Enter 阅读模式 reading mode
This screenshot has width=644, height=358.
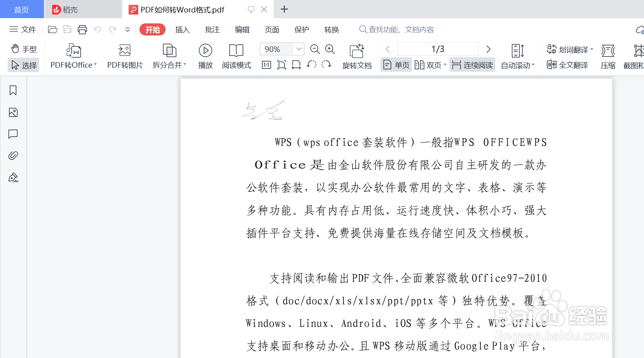click(x=236, y=56)
